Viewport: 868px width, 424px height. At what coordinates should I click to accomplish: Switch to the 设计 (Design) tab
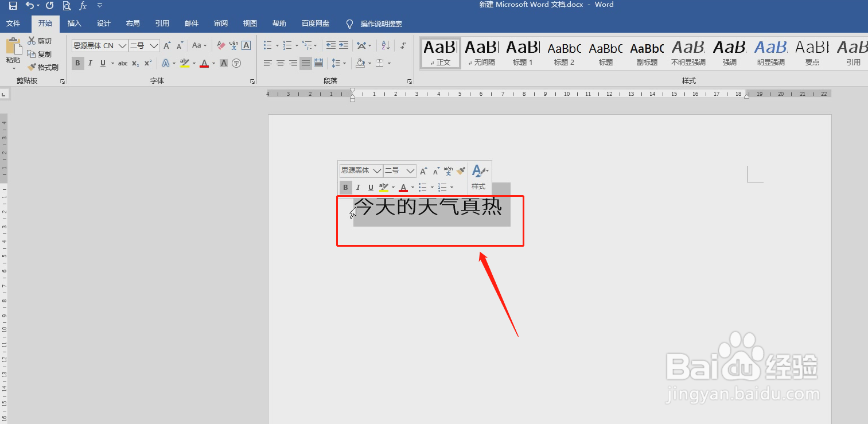pos(104,24)
